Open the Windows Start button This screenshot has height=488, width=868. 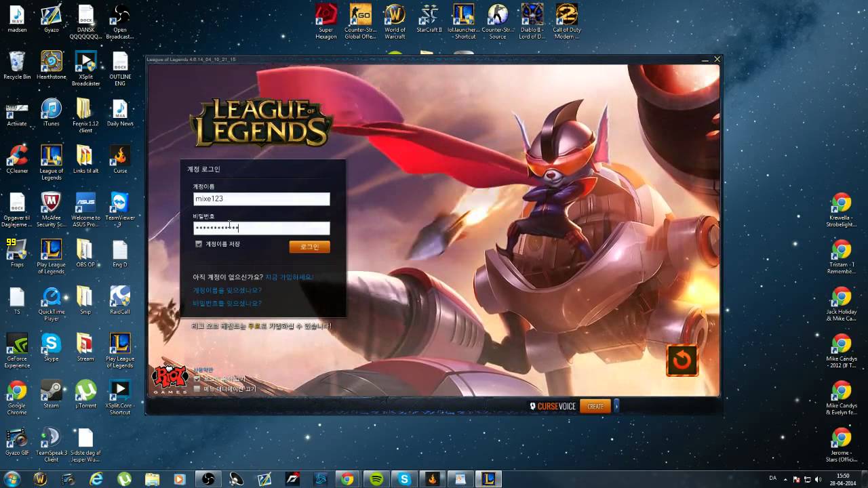13,479
